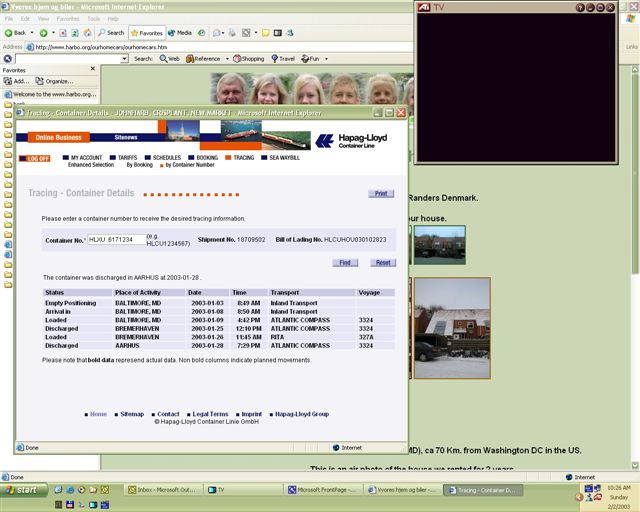640x512 pixels.
Task: Open the TARIFFS tab
Action: point(124,158)
